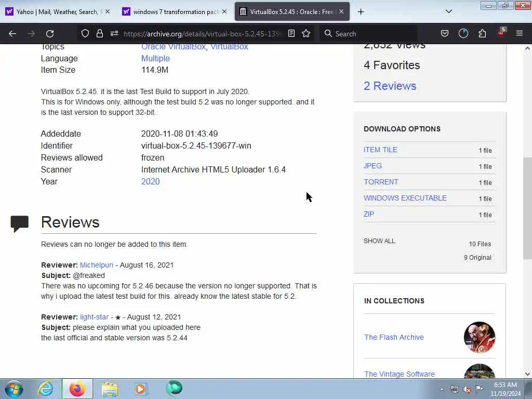List all open tabs dropdown arrow
The image size is (532, 399).
click(448, 11)
